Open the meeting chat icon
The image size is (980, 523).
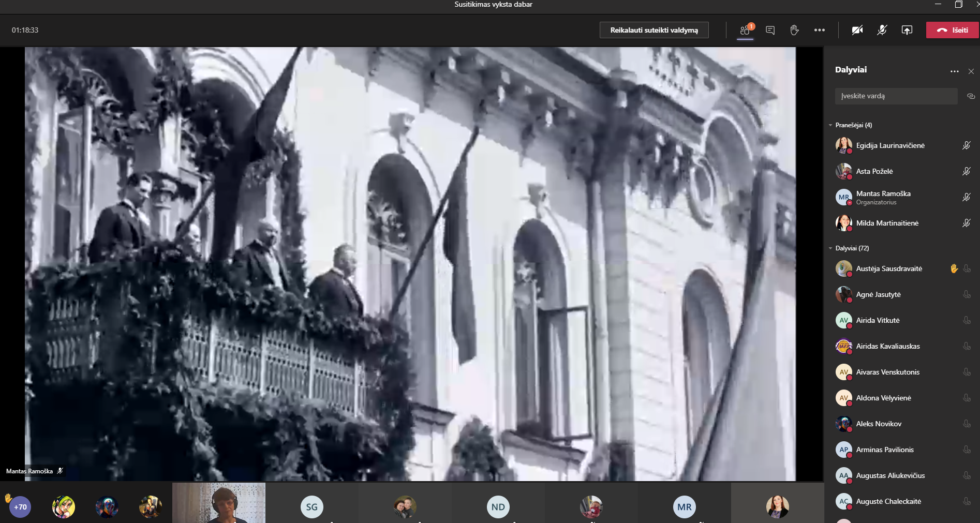click(x=770, y=30)
